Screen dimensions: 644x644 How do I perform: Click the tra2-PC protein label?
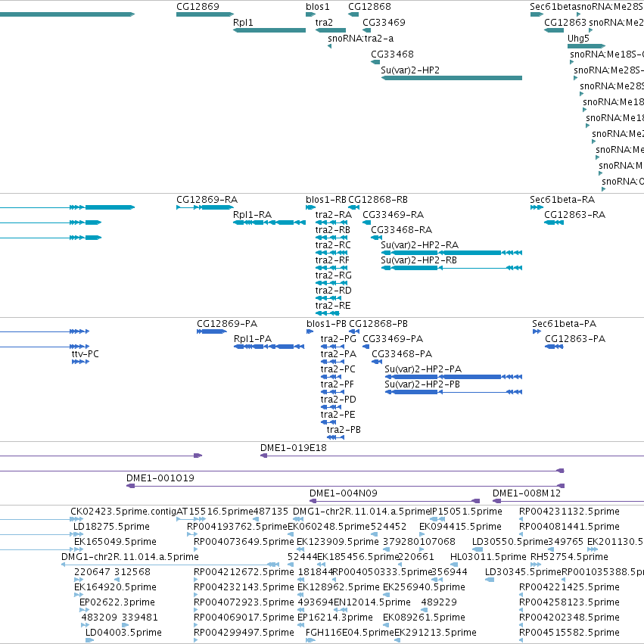[338, 369]
